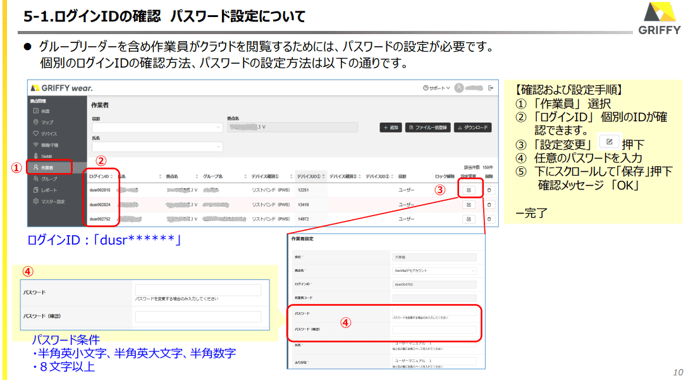
Task: Sort by the デバイス種別① column header
Action: 272,176
